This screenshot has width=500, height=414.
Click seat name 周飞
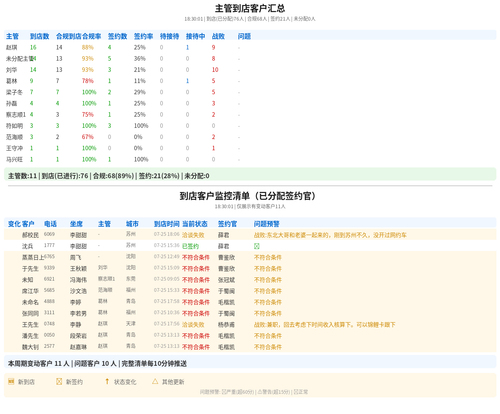coord(76,257)
